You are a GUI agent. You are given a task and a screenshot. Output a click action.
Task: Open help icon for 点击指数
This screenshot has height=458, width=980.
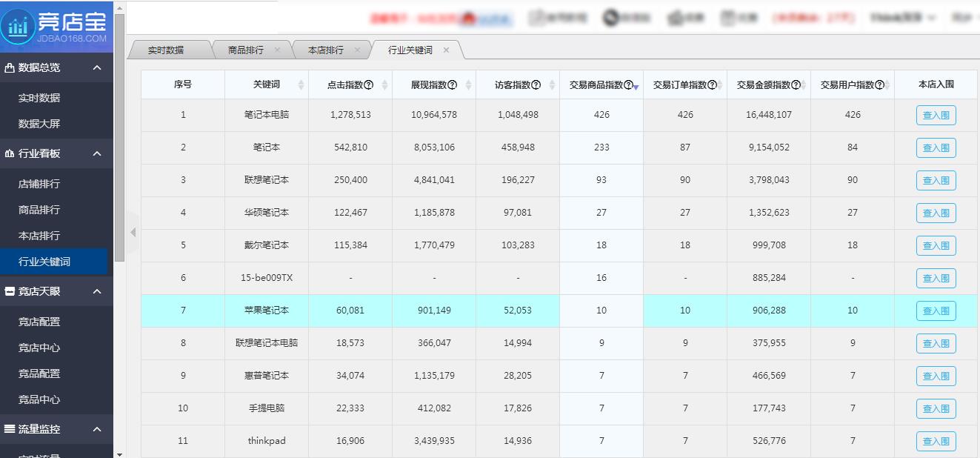(368, 85)
